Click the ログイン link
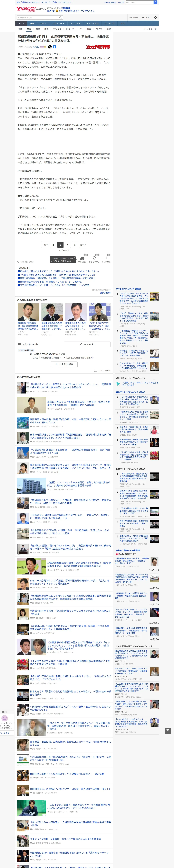Viewport: 174px width, 868px height. (x=51, y=11)
